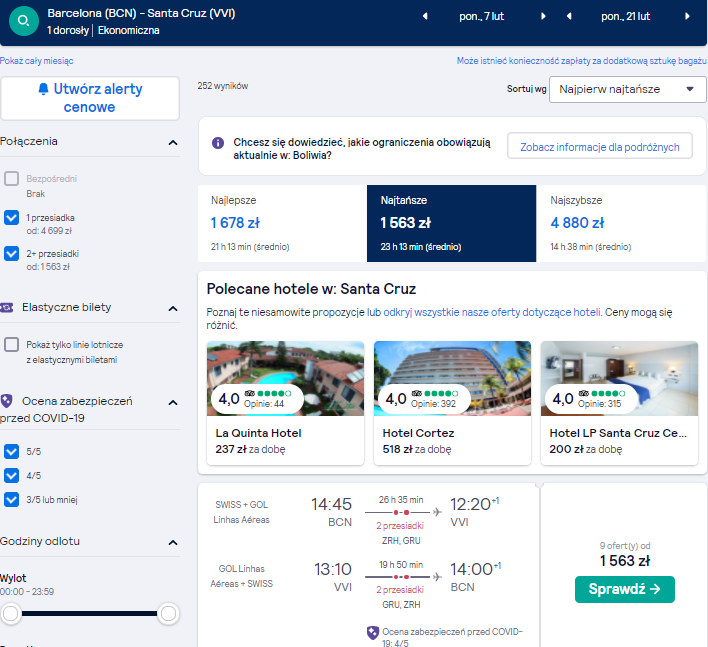The image size is (708, 647).
Task: Click SWISS + GOL Linhas Aéreas airline label
Action: click(242, 512)
